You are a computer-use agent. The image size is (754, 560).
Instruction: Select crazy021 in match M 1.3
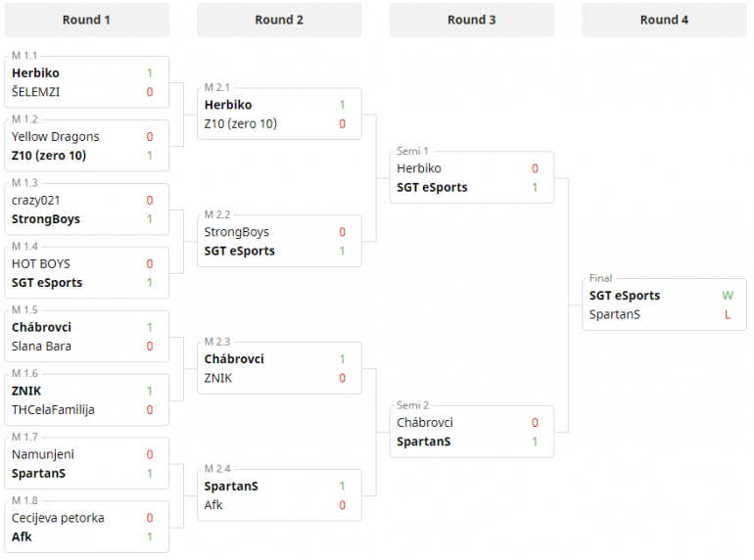click(36, 201)
